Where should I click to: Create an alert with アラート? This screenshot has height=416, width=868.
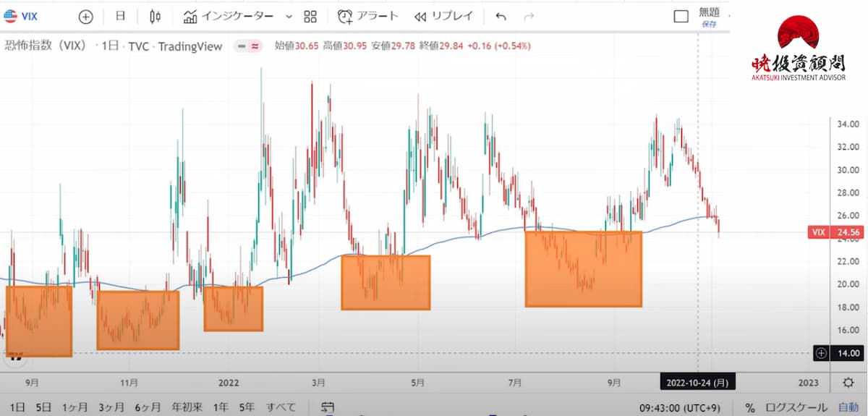(368, 17)
